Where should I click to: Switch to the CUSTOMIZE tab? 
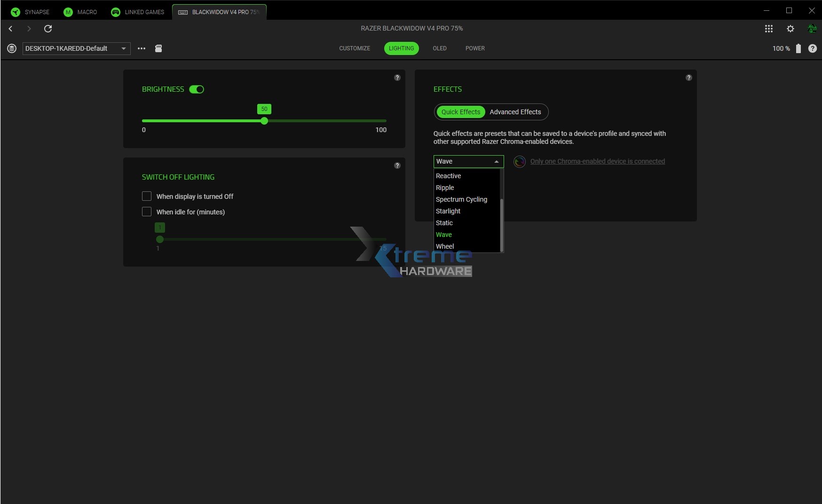pyautogui.click(x=354, y=48)
